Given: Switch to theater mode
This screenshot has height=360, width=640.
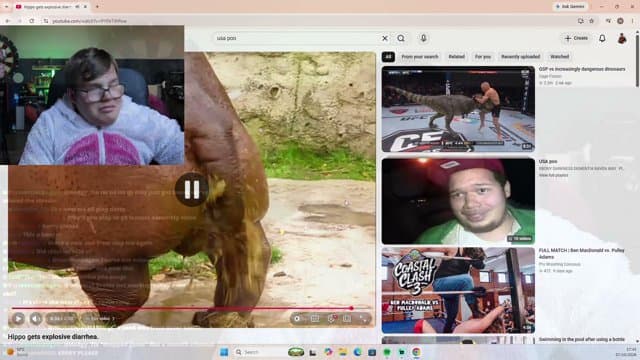Looking at the screenshot, I should tap(347, 318).
